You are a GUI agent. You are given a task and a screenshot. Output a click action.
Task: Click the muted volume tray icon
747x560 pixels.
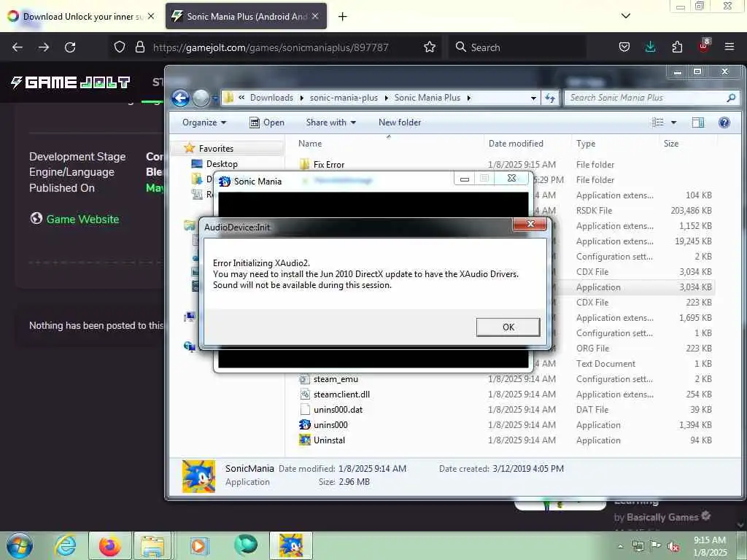point(673,547)
